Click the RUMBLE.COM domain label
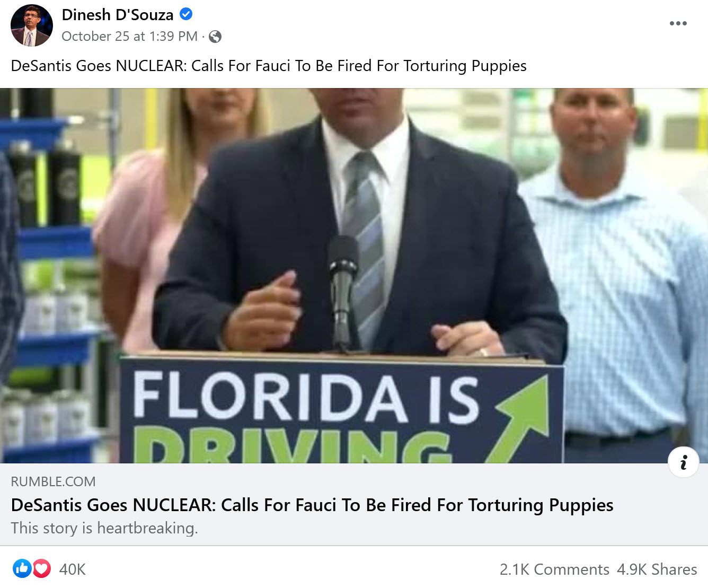708x588 pixels. (x=53, y=481)
